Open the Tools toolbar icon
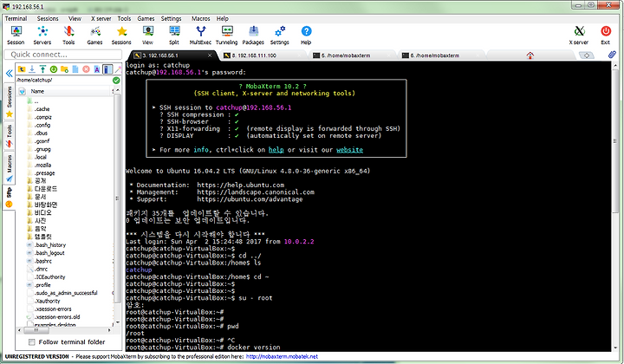The width and height of the screenshot is (624, 364). pyautogui.click(x=68, y=35)
